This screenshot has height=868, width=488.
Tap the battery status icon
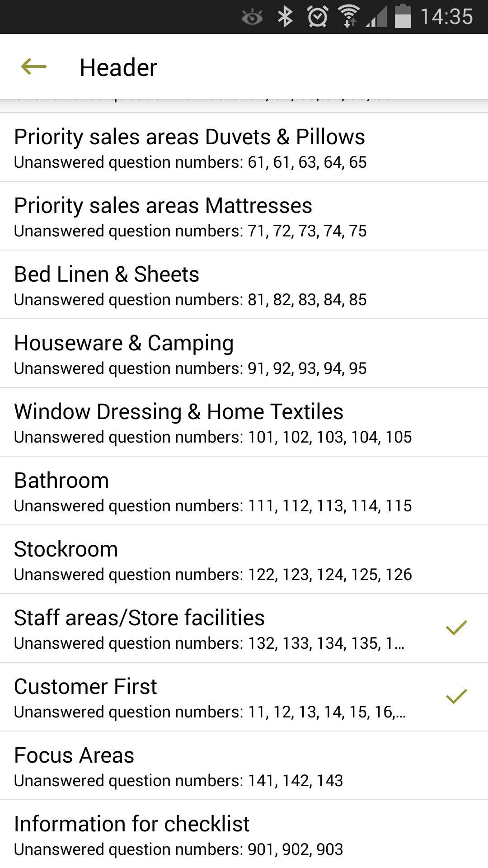pos(403,17)
